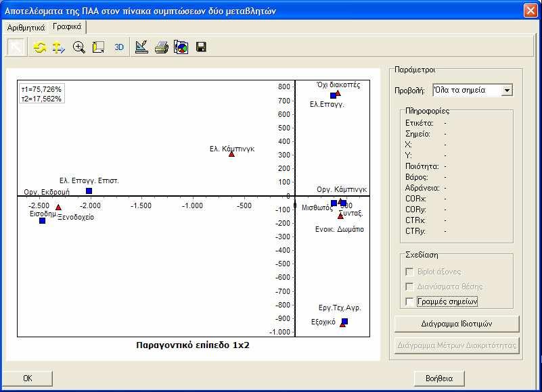Click the yellow axis arrows icon
The image size is (542, 392).
point(58,47)
